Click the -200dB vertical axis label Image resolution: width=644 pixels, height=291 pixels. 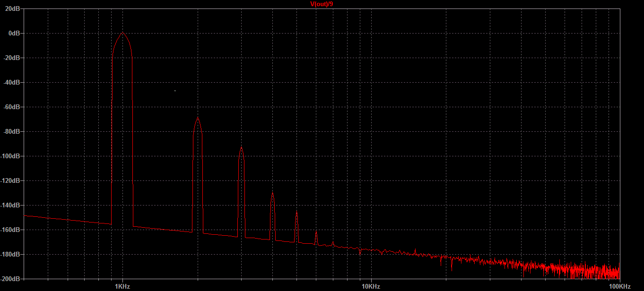11,279
